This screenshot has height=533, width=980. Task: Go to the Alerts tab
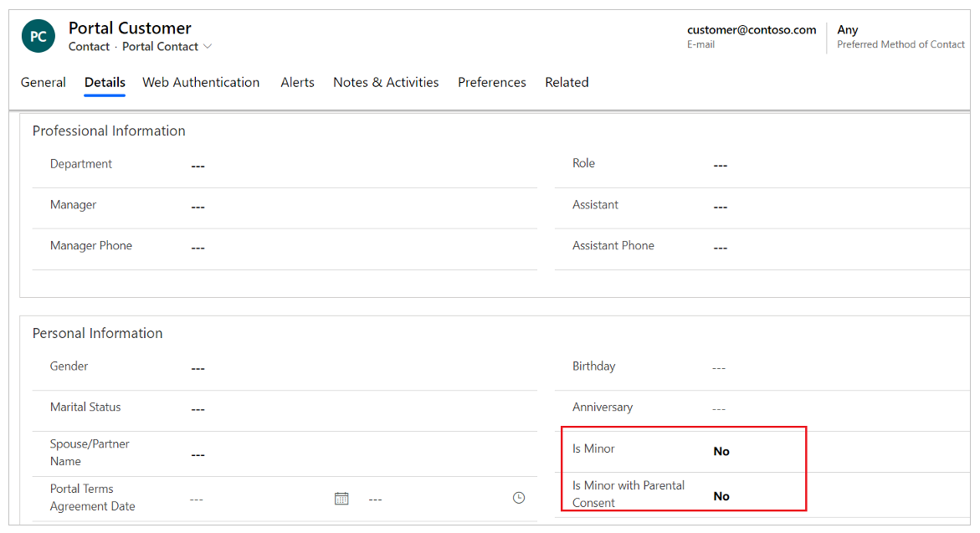tap(297, 82)
